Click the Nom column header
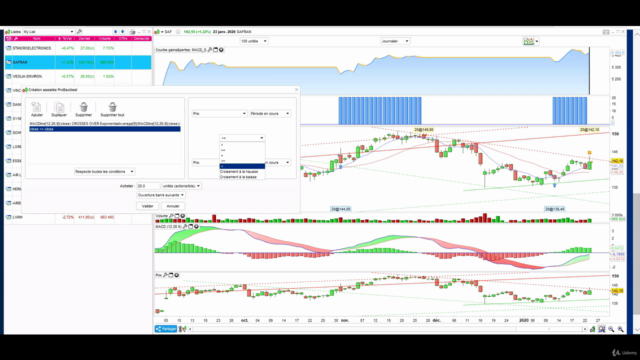This screenshot has height=360, width=640. [37, 38]
